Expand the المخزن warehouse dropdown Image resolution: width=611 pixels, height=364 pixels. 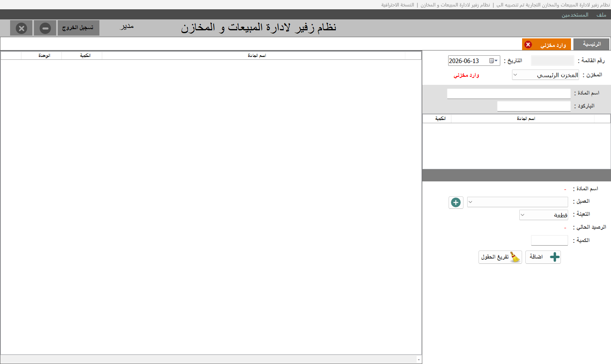coord(515,75)
